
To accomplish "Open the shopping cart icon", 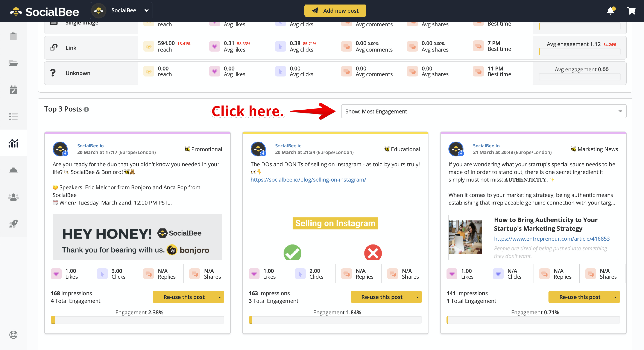I will pyautogui.click(x=631, y=11).
